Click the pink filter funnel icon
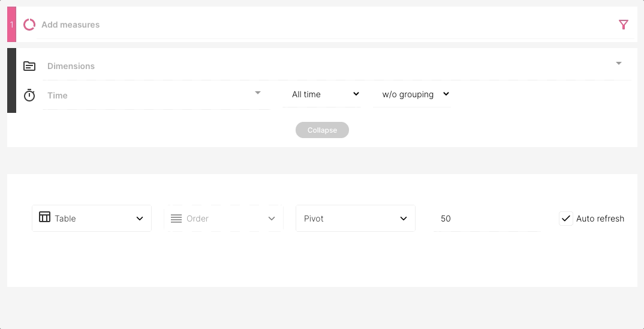The width and height of the screenshot is (644, 329). (x=624, y=25)
